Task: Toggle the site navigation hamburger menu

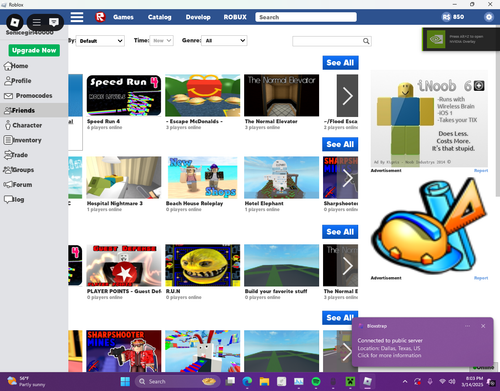Action: 77,17
